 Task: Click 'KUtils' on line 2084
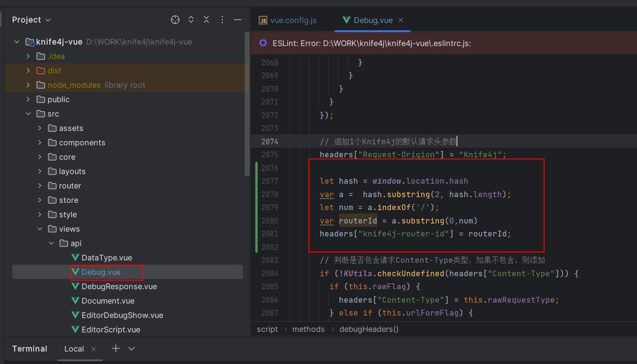click(x=358, y=273)
